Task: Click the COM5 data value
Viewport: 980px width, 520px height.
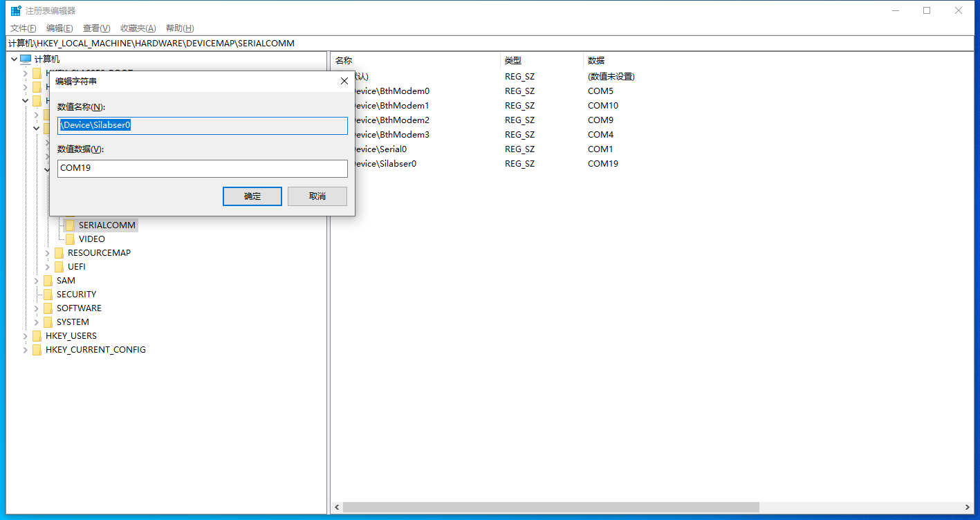Action: pyautogui.click(x=600, y=91)
